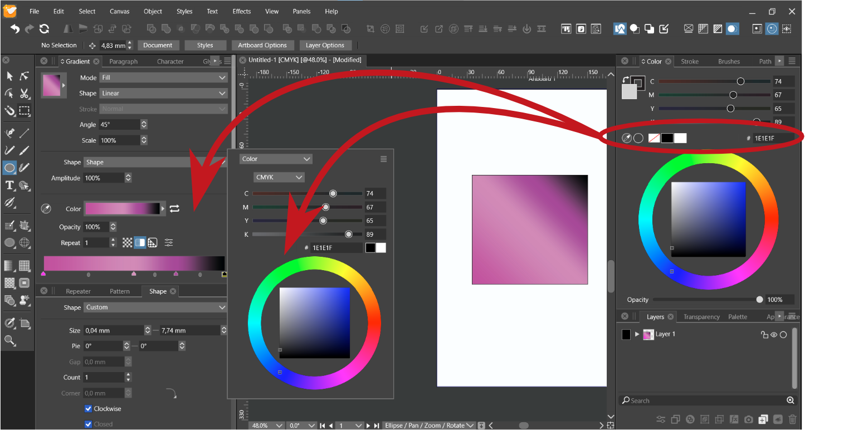Select the Text tool
The width and height of the screenshot is (868, 430).
pos(9,185)
